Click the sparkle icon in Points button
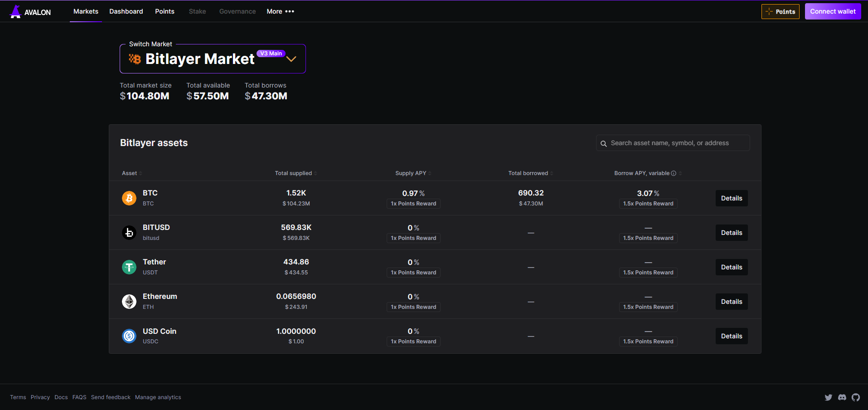The width and height of the screenshot is (868, 410). click(769, 11)
